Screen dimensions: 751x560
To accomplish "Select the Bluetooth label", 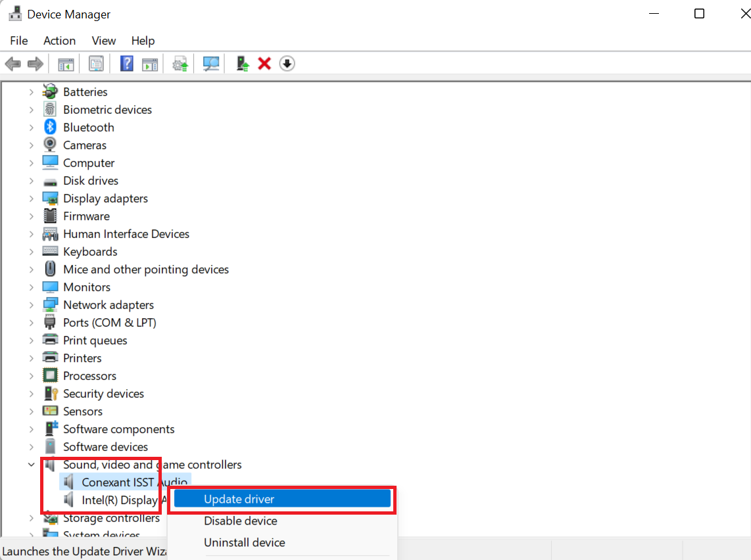I will click(89, 128).
